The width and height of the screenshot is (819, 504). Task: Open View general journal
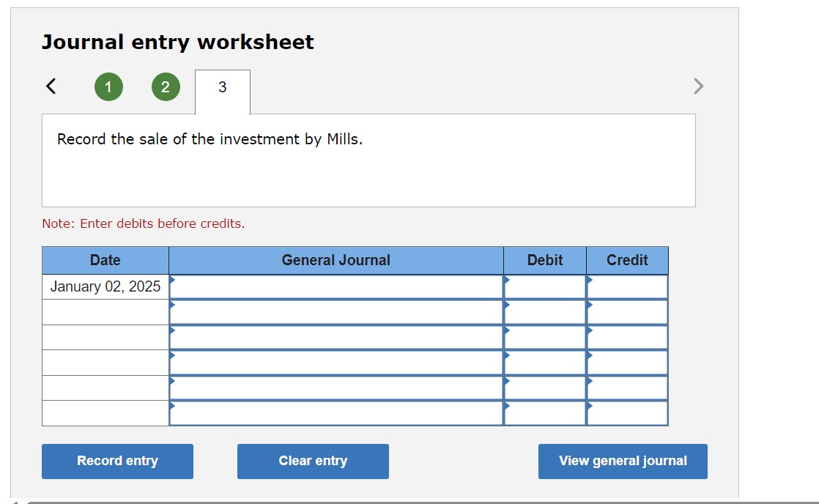[622, 461]
